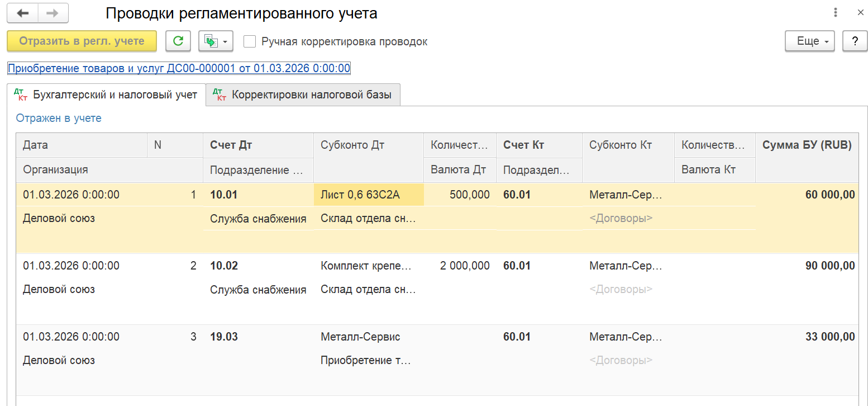Image resolution: width=868 pixels, height=406 pixels.
Task: Click the Валюта Кт column header
Action: click(x=715, y=169)
